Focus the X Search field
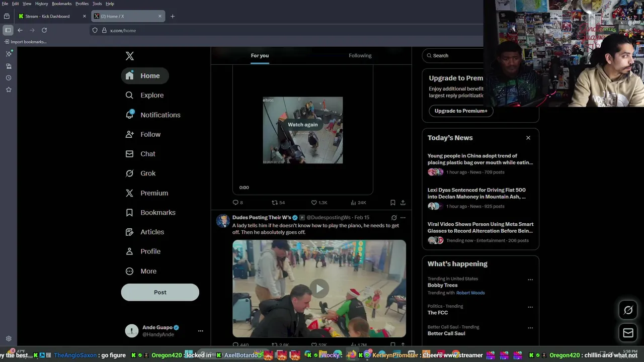The width and height of the screenshot is (644, 362). pyautogui.click(x=453, y=55)
